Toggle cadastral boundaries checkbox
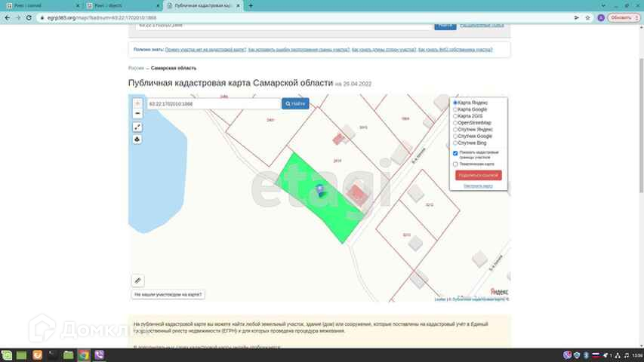The image size is (644, 362). click(x=455, y=154)
